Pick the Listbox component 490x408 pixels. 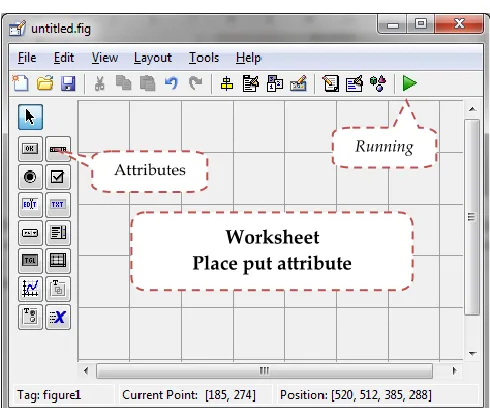pyautogui.click(x=58, y=233)
